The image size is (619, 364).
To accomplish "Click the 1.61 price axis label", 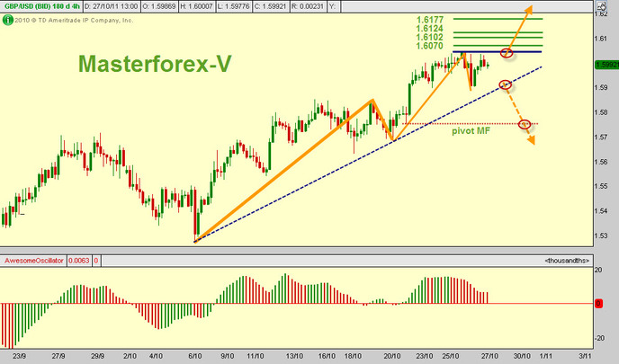I will pos(601,39).
